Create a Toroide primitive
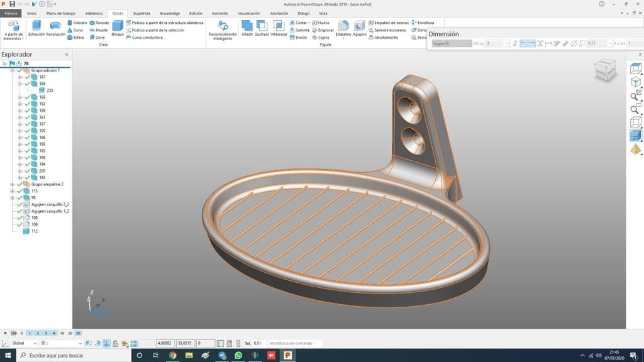 point(99,23)
